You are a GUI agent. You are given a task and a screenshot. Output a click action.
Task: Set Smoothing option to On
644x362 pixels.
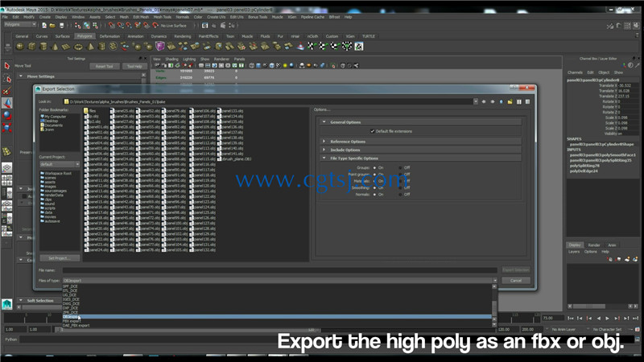[374, 187]
